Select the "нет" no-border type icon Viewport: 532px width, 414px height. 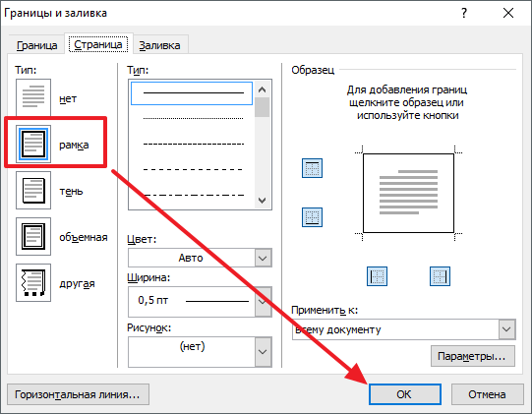pyautogui.click(x=33, y=98)
